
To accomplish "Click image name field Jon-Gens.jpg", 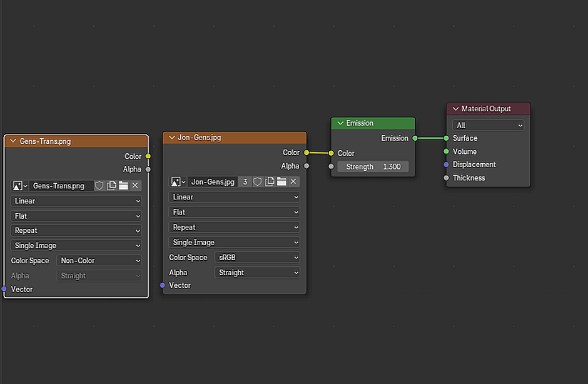I will (213, 182).
